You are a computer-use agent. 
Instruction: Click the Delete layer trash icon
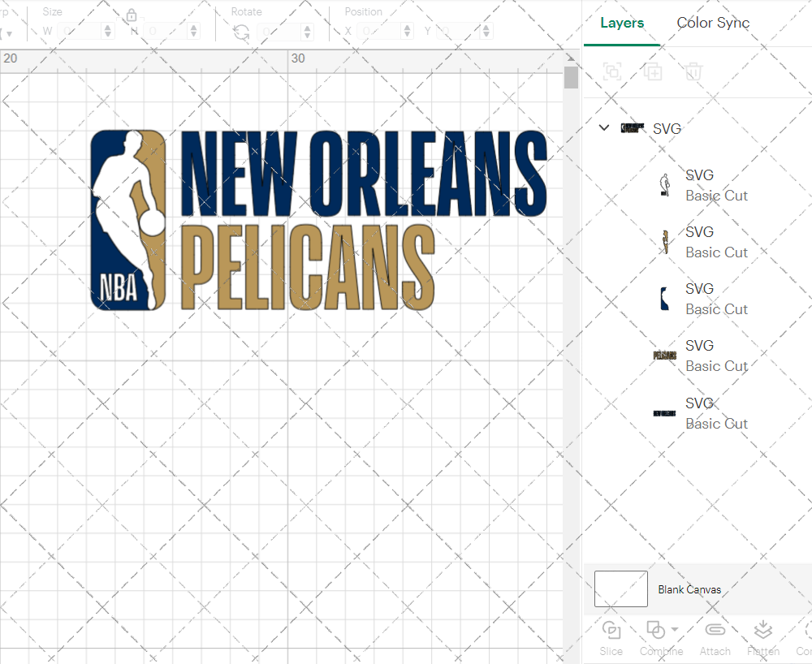(x=693, y=71)
